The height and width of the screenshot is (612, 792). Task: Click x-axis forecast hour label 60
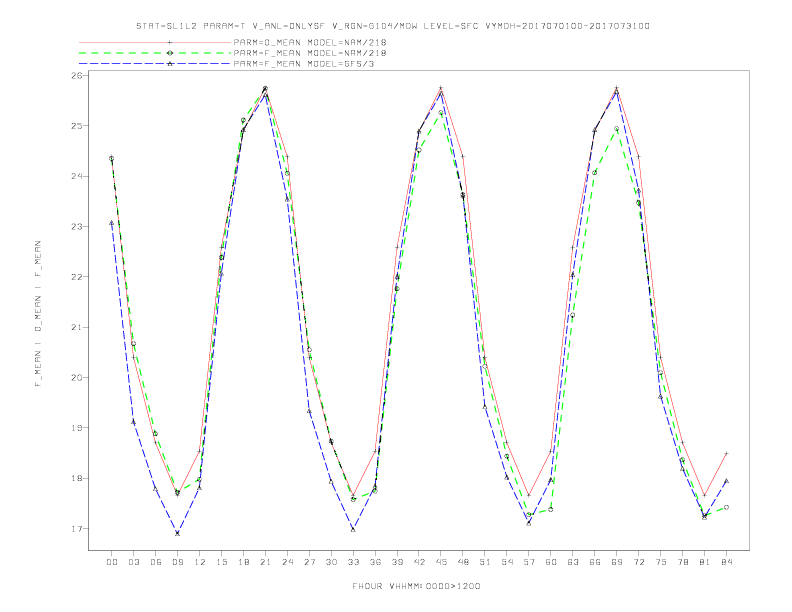pos(551,562)
